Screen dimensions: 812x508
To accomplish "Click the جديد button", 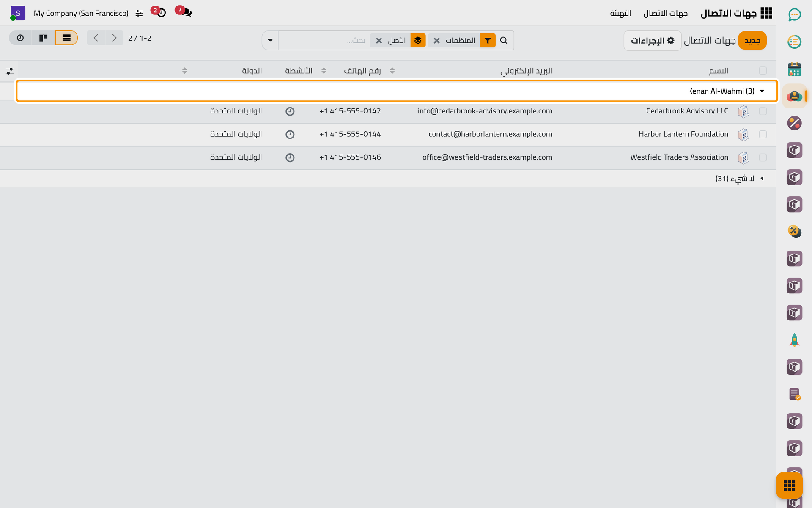I will click(752, 41).
